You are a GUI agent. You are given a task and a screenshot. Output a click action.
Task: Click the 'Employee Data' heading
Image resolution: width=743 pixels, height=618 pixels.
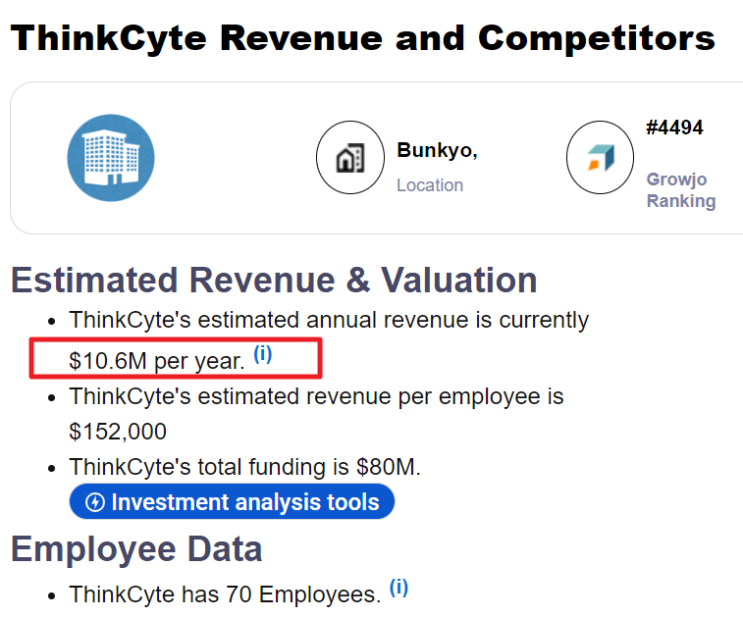click(136, 549)
